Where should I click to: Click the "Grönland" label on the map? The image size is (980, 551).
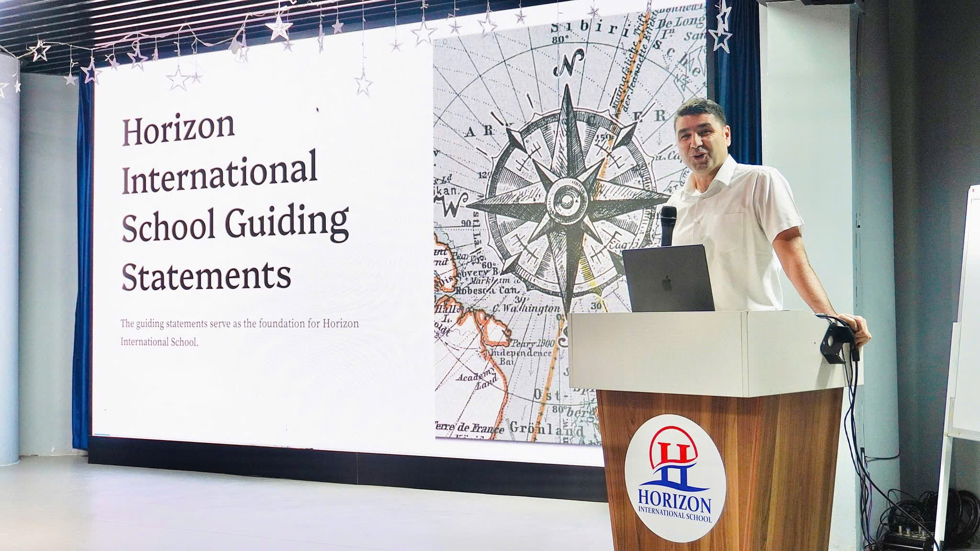coord(547,428)
